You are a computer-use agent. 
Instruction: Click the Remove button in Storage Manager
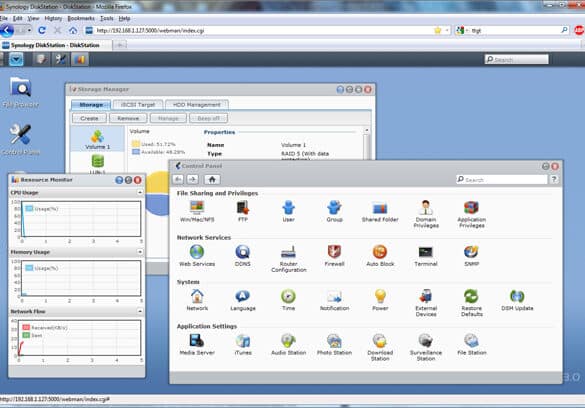coord(128,118)
